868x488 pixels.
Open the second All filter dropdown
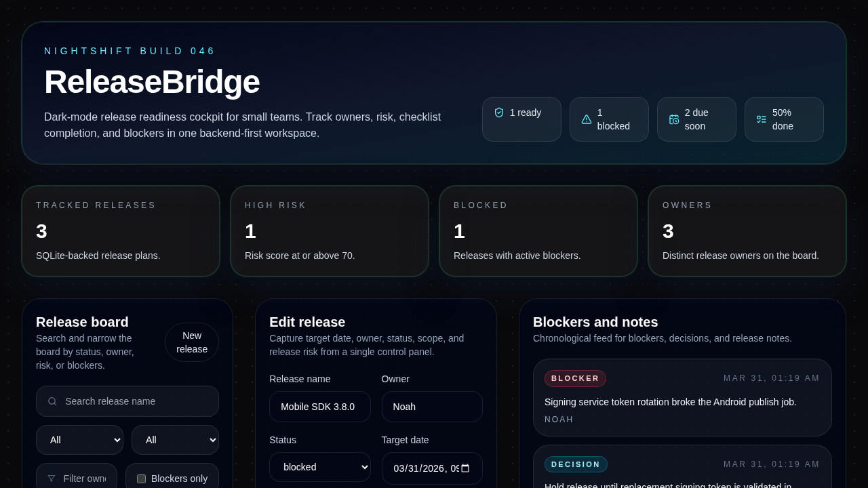click(175, 440)
